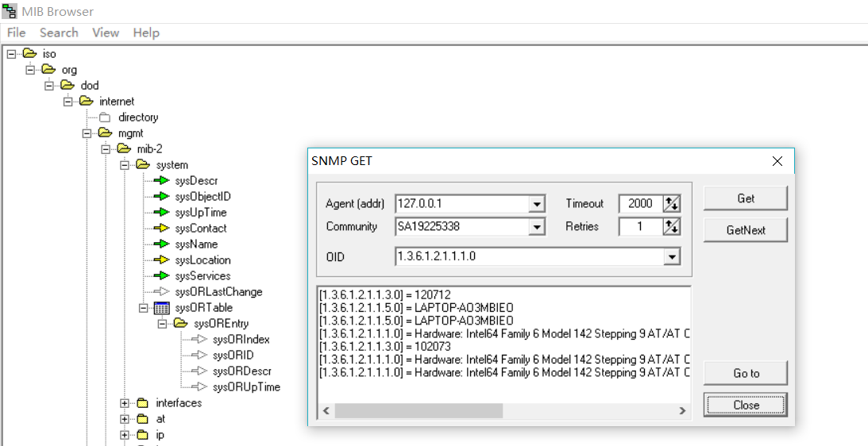Image resolution: width=868 pixels, height=446 pixels.
Task: Collapse the mib-2 tree node
Action: [x=106, y=149]
